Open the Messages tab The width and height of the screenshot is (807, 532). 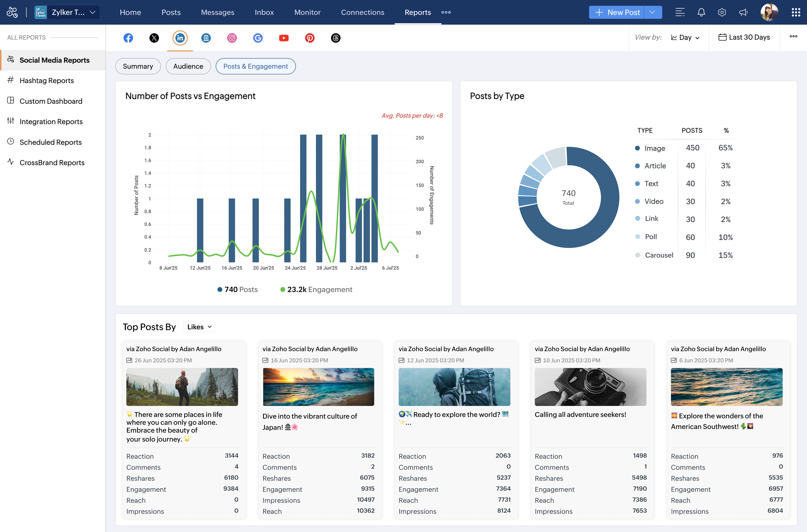click(218, 13)
